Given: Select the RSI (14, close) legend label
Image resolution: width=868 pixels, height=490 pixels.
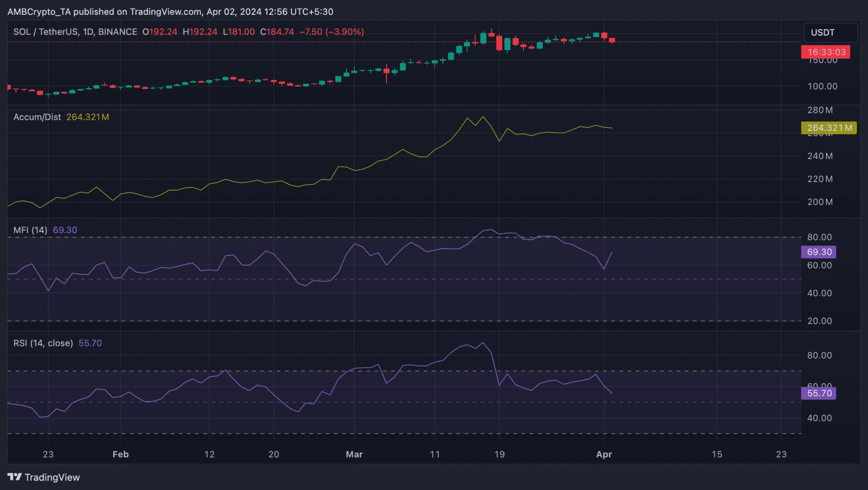Looking at the screenshot, I should (43, 343).
